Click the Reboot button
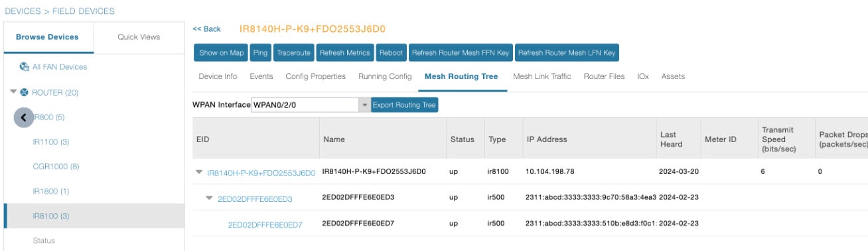The height and width of the screenshot is (251, 868). [x=391, y=52]
